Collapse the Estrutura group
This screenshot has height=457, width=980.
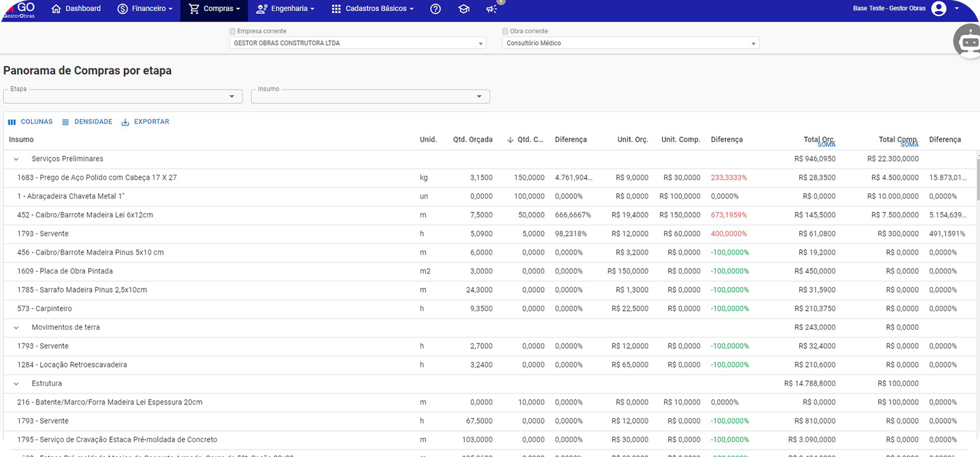click(17, 384)
